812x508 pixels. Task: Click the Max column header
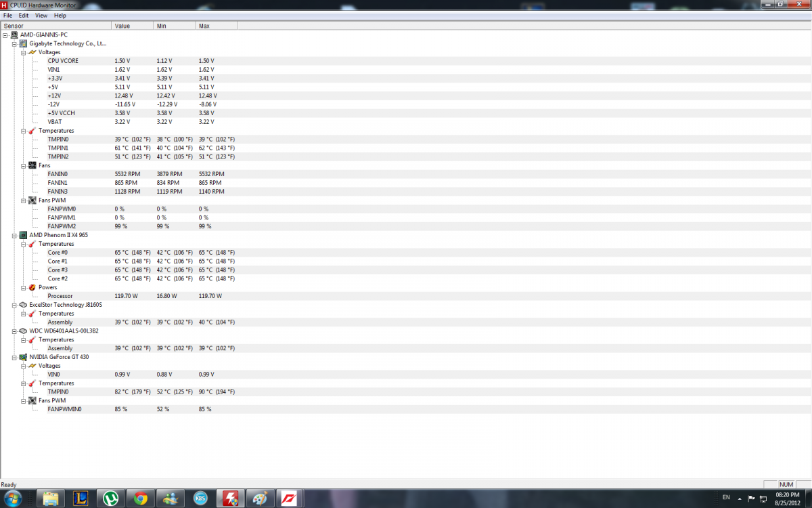coord(217,26)
